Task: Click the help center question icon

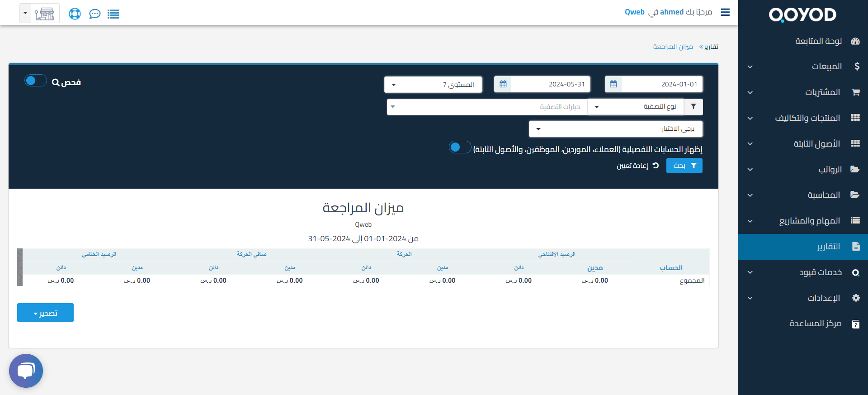Action: point(856,324)
